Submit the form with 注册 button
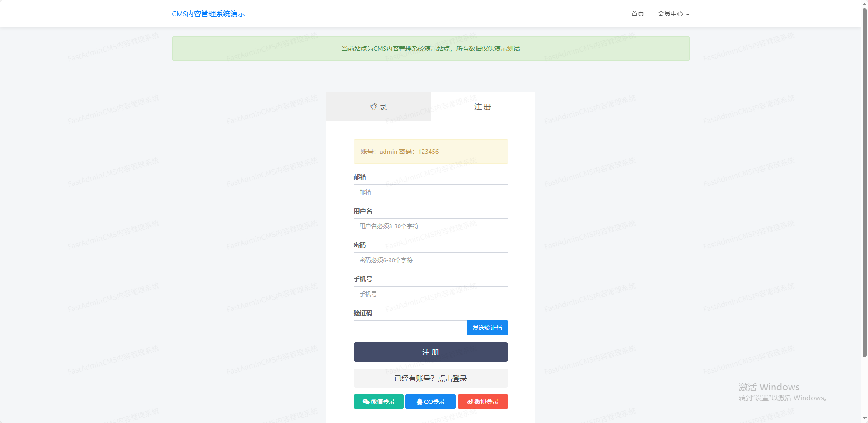The width and height of the screenshot is (868, 423). point(430,352)
